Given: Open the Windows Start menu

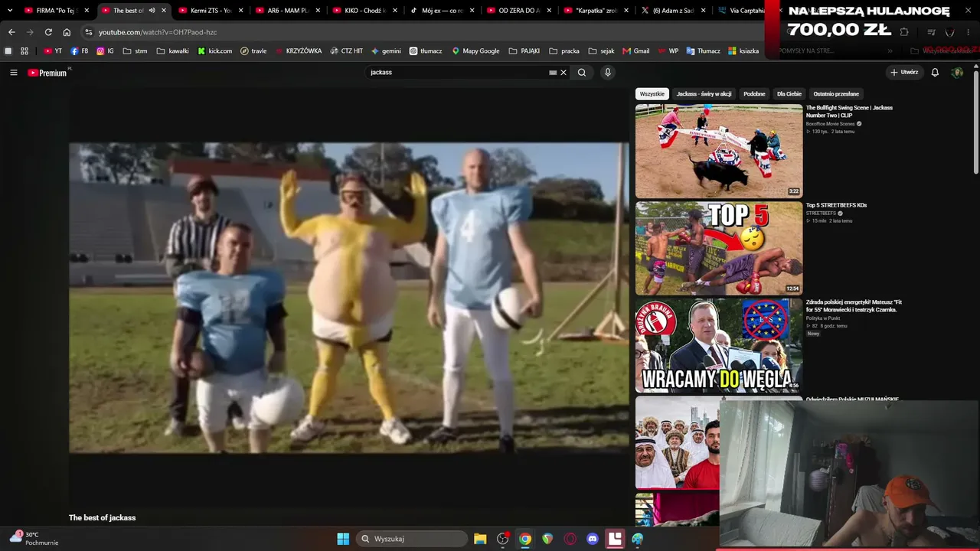Looking at the screenshot, I should click(343, 539).
